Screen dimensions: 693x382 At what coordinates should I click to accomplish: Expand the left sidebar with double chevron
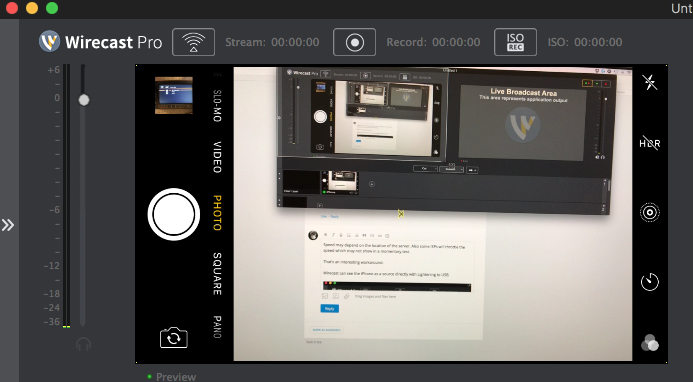coord(8,225)
